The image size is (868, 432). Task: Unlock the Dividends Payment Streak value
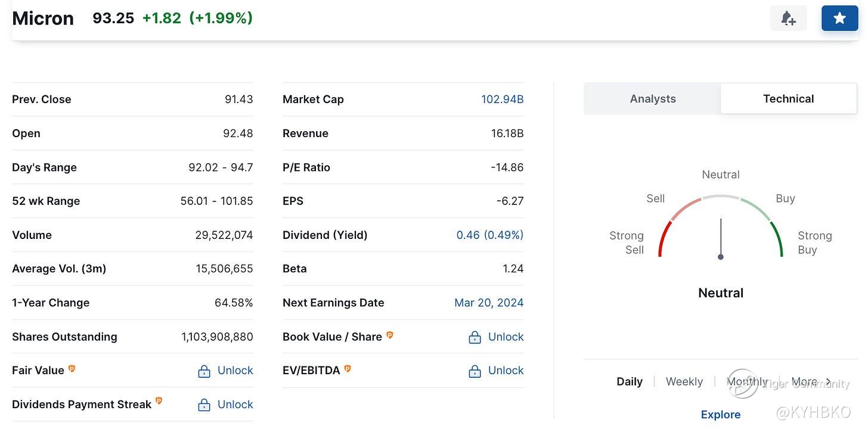click(x=235, y=405)
